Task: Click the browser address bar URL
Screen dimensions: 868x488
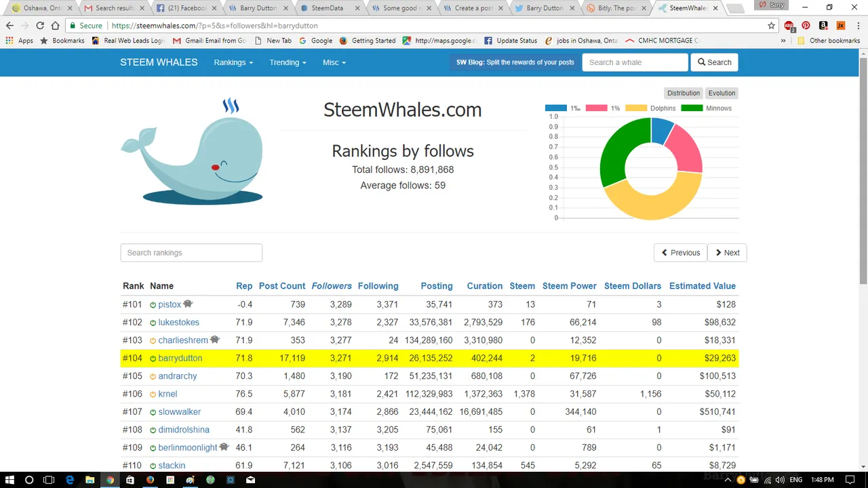Action: click(214, 26)
